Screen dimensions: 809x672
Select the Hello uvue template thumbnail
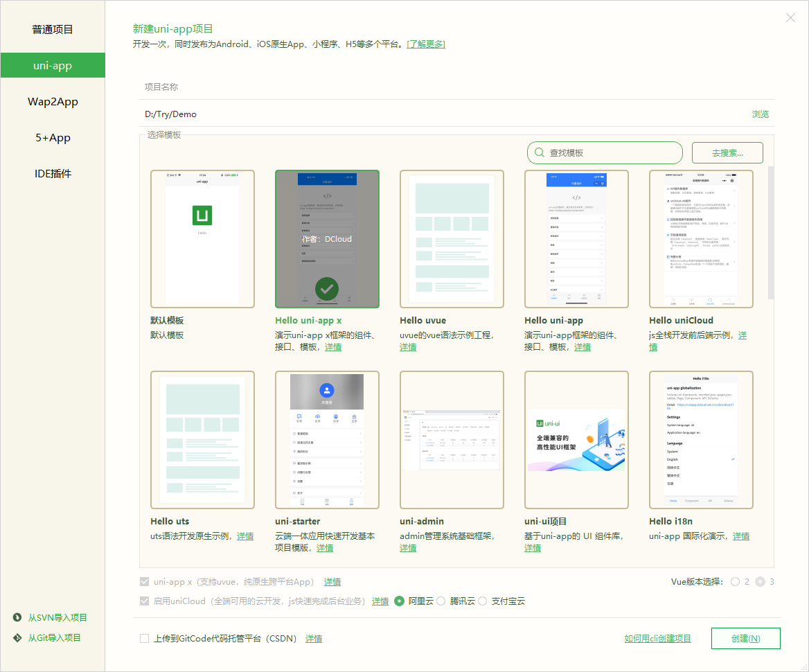[x=452, y=239]
